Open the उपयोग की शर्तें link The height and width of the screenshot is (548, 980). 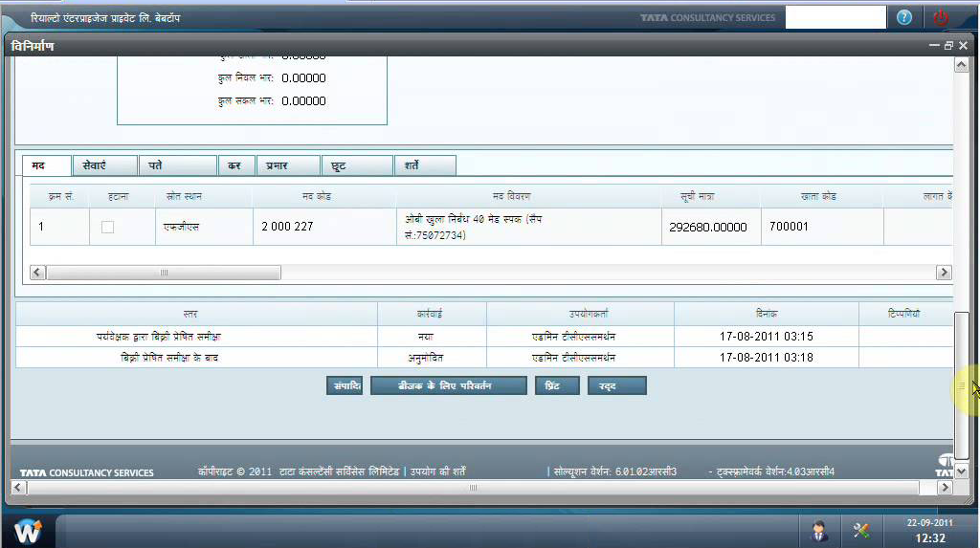[x=437, y=471]
